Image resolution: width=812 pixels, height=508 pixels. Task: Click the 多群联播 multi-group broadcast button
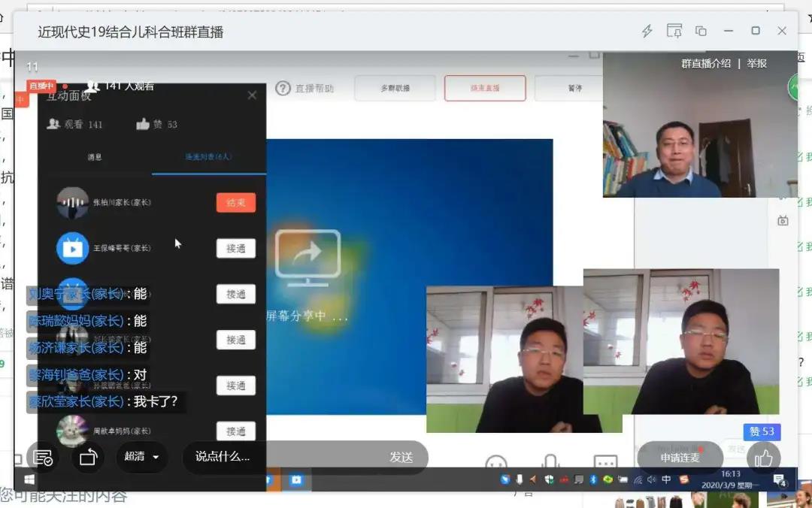pos(395,89)
